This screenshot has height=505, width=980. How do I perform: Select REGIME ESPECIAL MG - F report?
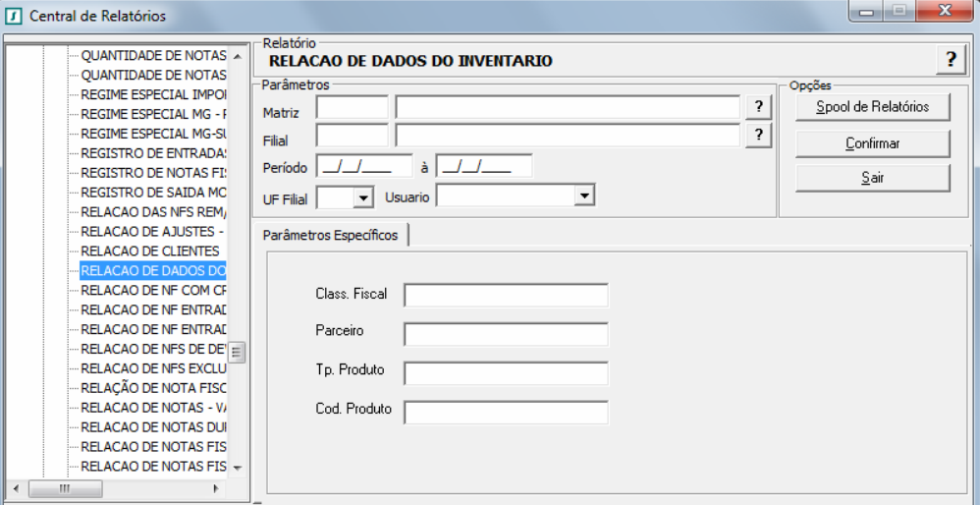coord(154,114)
